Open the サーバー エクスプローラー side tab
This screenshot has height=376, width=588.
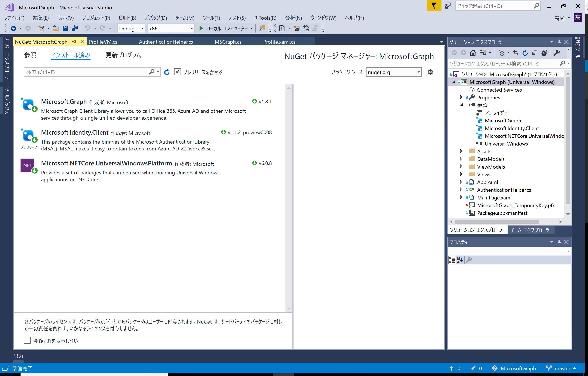pos(7,59)
